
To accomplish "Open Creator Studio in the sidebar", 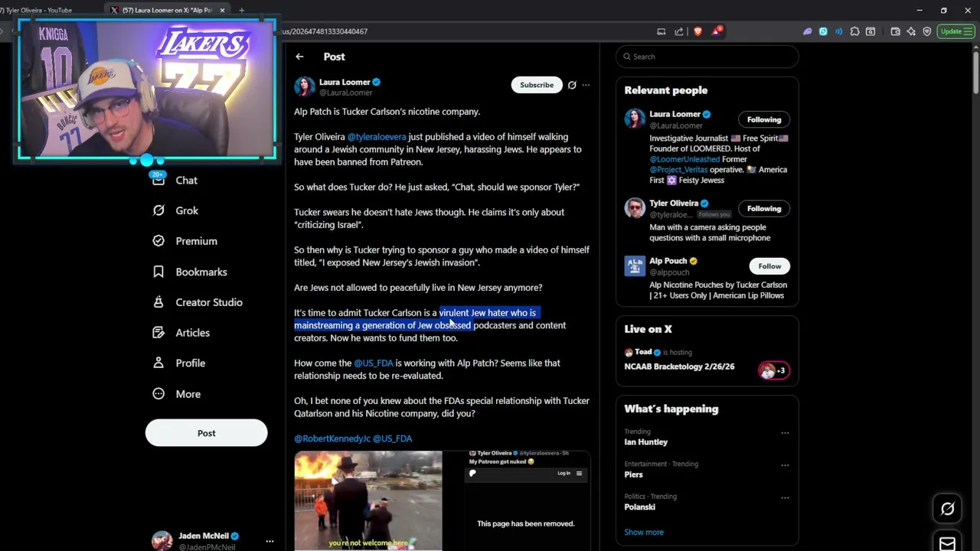I will tap(208, 302).
